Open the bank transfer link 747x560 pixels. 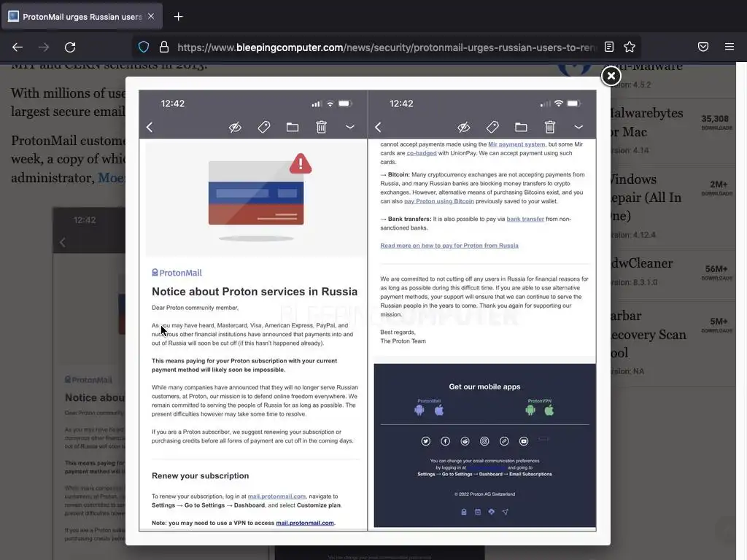click(525, 219)
